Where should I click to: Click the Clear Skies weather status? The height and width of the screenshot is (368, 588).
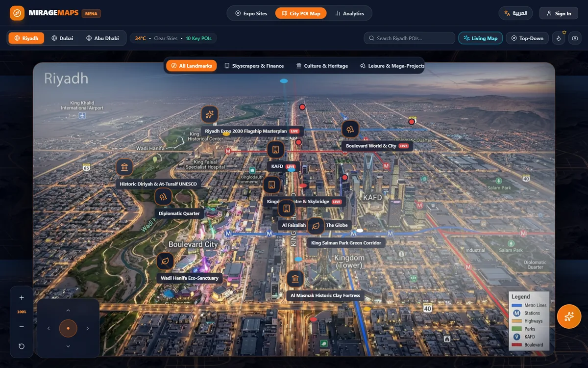click(x=166, y=38)
